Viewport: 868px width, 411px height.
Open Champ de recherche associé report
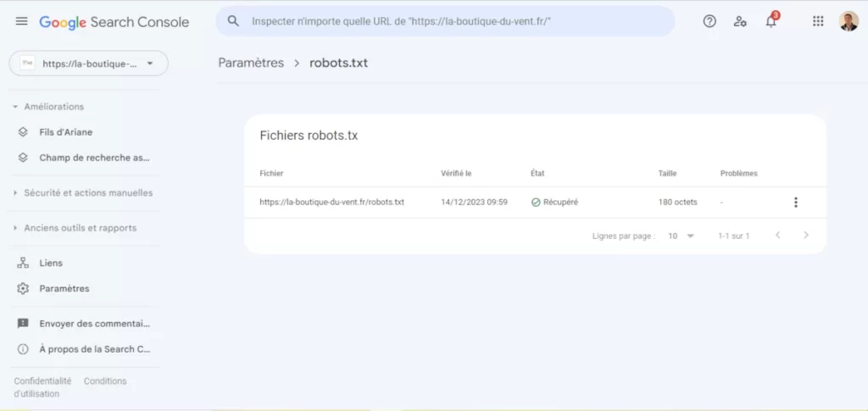point(95,158)
